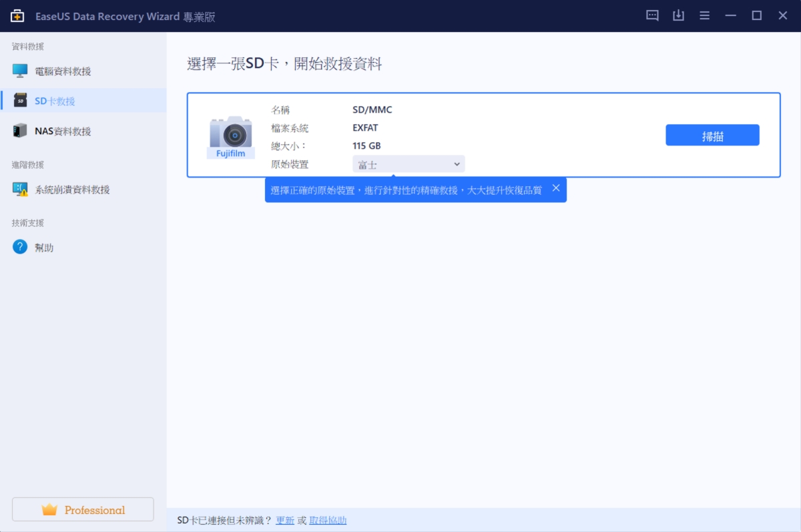Close the EaseUS window
This screenshot has width=801, height=532.
(783, 15)
